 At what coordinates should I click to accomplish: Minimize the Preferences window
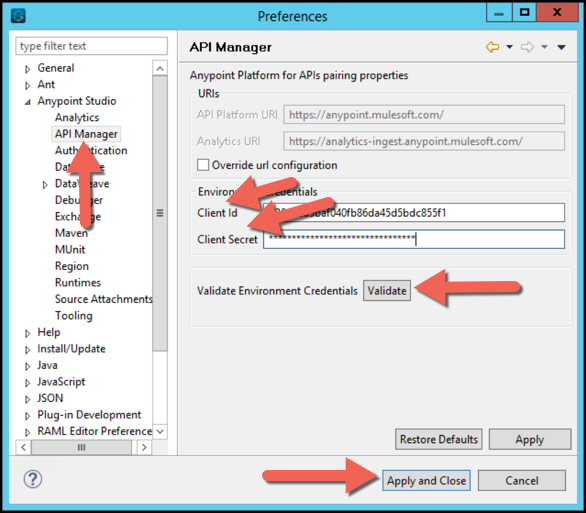coord(499,13)
